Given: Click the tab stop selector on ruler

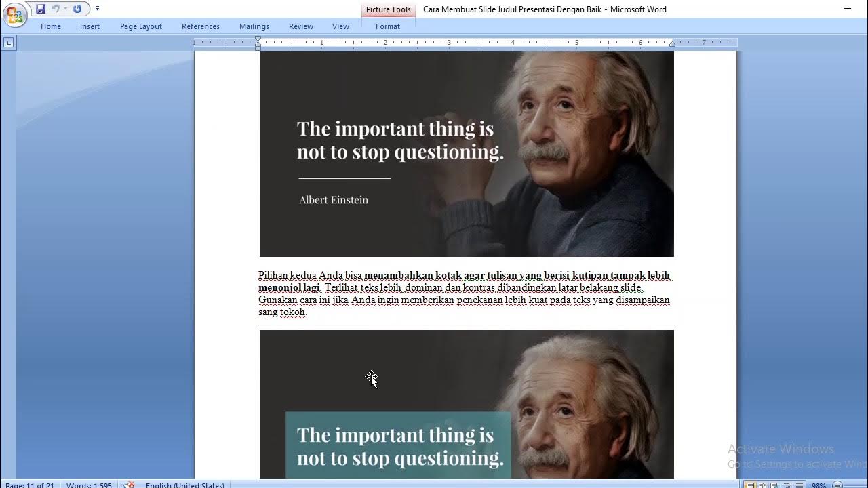Looking at the screenshot, I should [8, 43].
